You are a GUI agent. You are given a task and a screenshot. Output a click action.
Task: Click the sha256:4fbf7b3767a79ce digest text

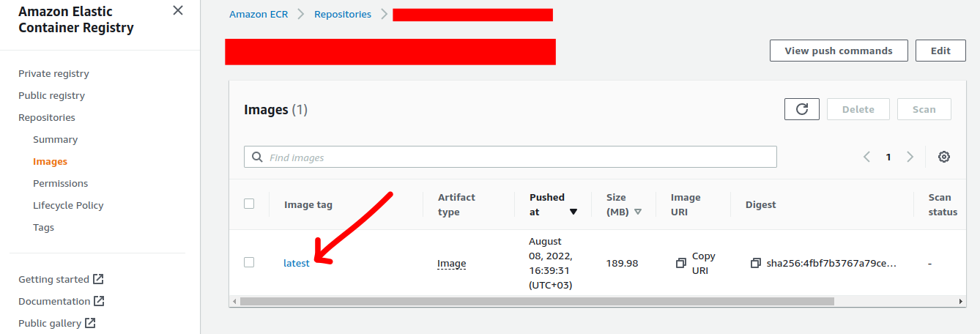pos(831,263)
